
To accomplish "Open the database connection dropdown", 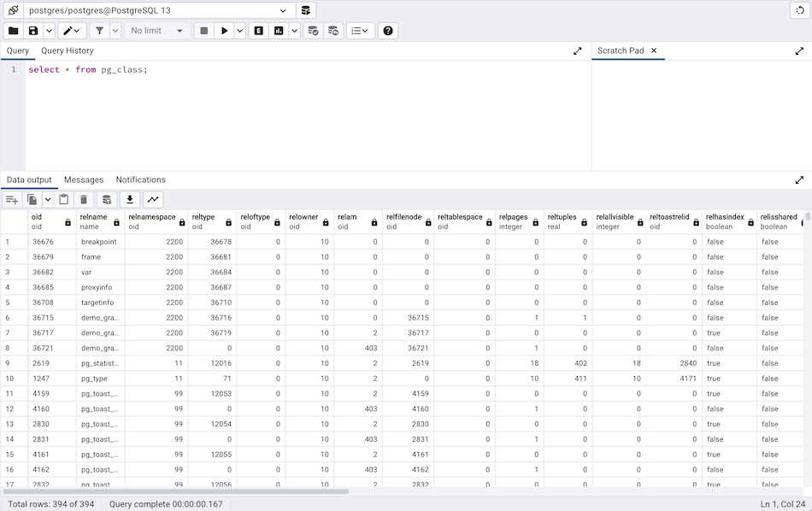I will tap(284, 9).
